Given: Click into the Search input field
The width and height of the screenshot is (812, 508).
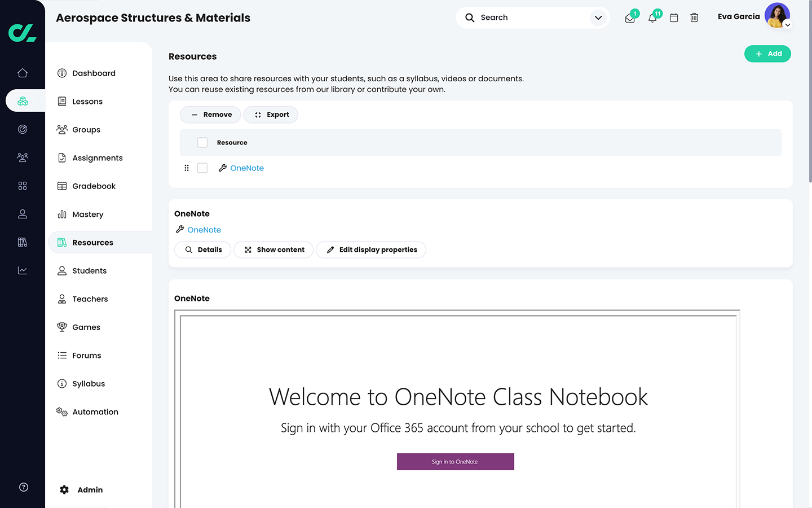Looking at the screenshot, I should pyautogui.click(x=530, y=17).
